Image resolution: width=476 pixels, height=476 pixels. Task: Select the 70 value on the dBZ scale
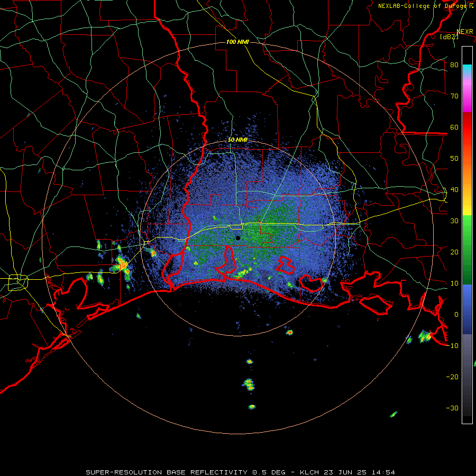tap(454, 96)
